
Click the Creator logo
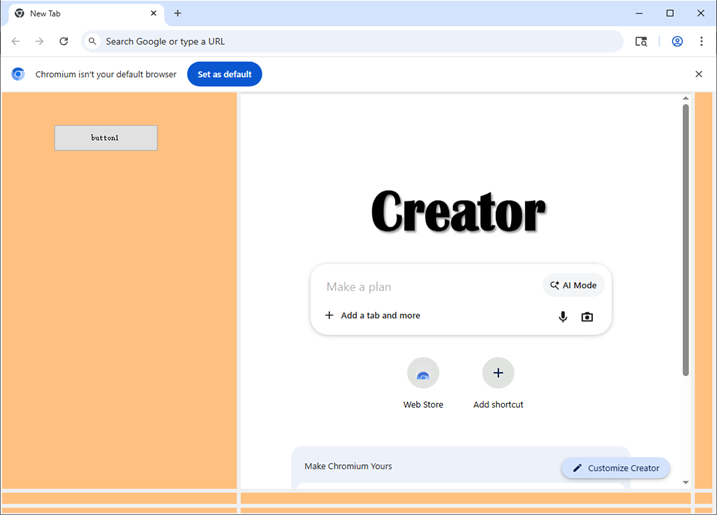(458, 212)
